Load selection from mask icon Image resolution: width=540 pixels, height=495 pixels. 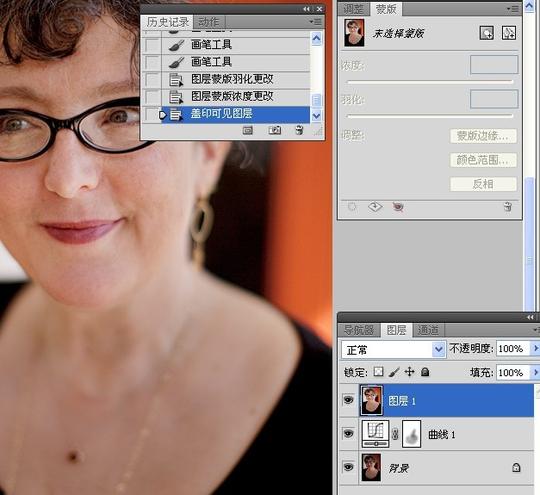coord(352,207)
